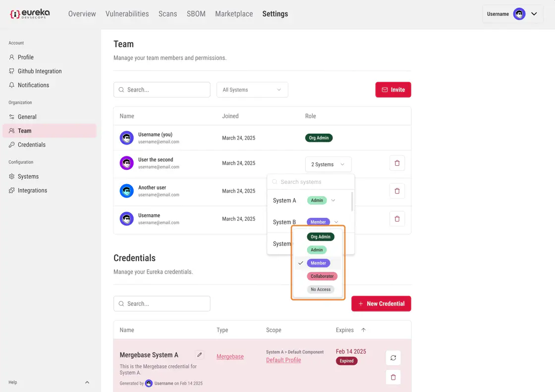Set role to No Access
555x392 pixels.
pos(320,290)
